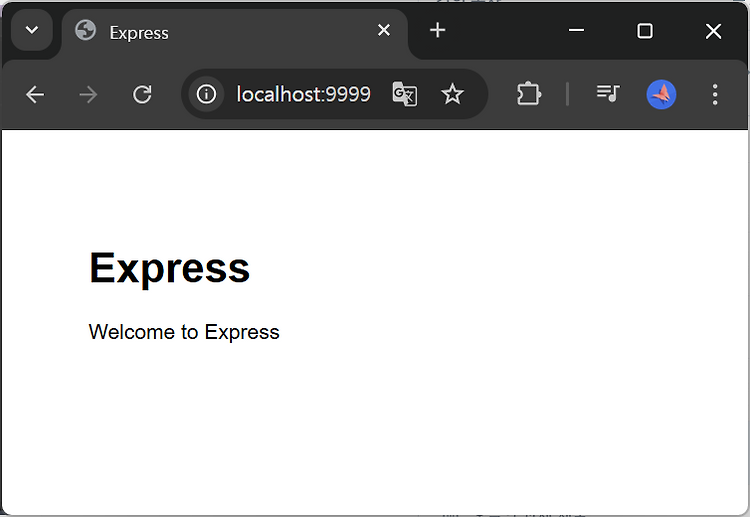Maximize the browser window

point(645,31)
